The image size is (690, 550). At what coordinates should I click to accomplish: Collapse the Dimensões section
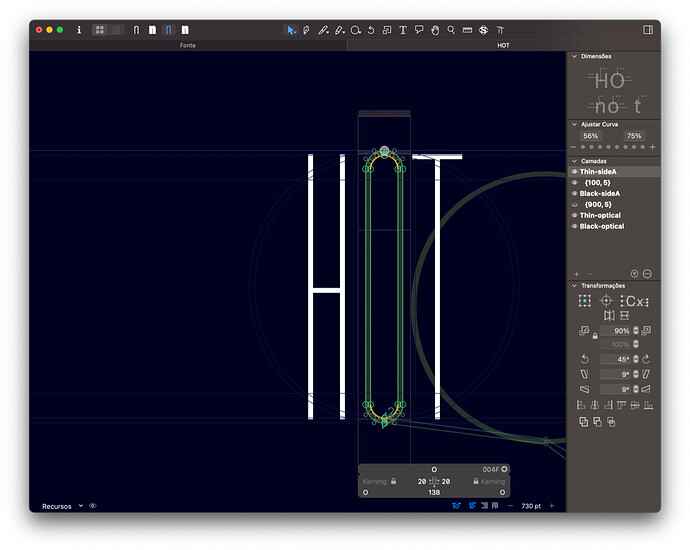[574, 56]
